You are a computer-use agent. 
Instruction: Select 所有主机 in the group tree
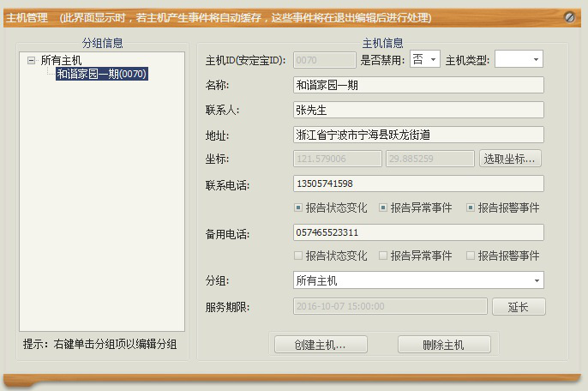tap(61, 60)
